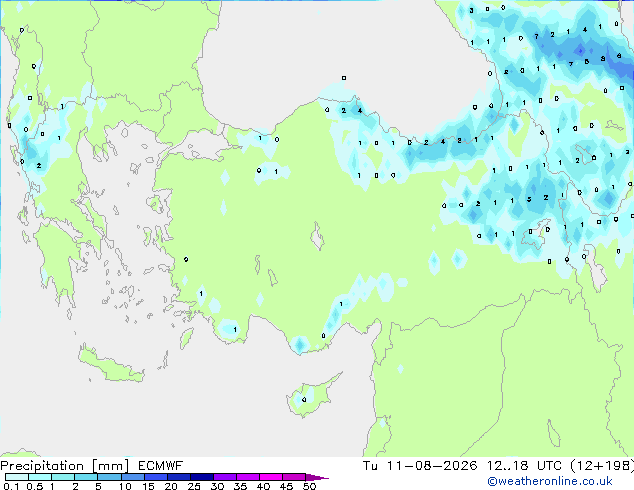Click the legend value label "50"
Viewport: 634px width, 490px height.
pyautogui.click(x=309, y=486)
